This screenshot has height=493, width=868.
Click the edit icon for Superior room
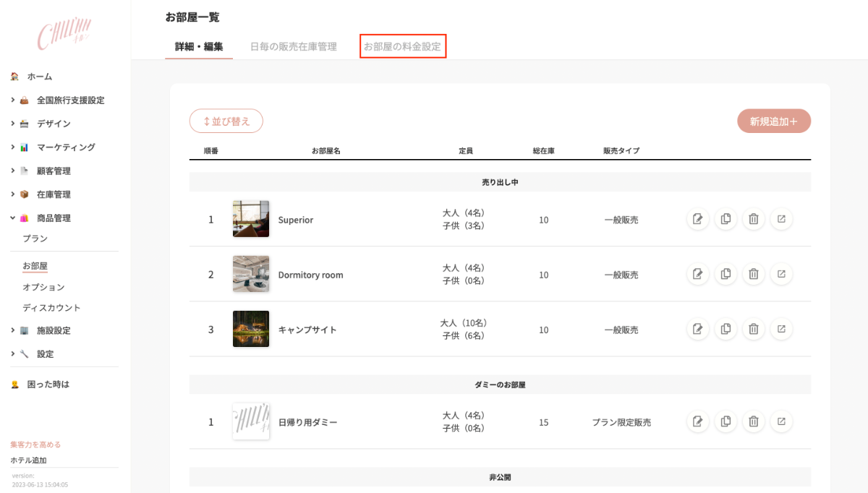click(697, 219)
